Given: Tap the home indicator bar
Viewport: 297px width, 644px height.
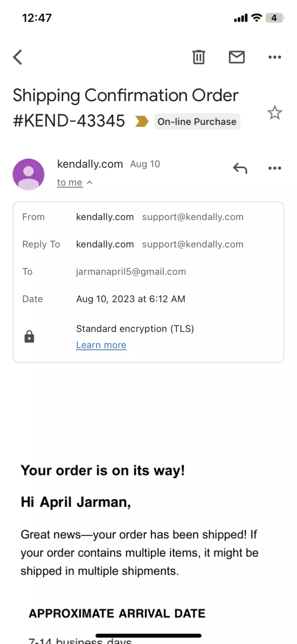Looking at the screenshot, I should (148, 635).
